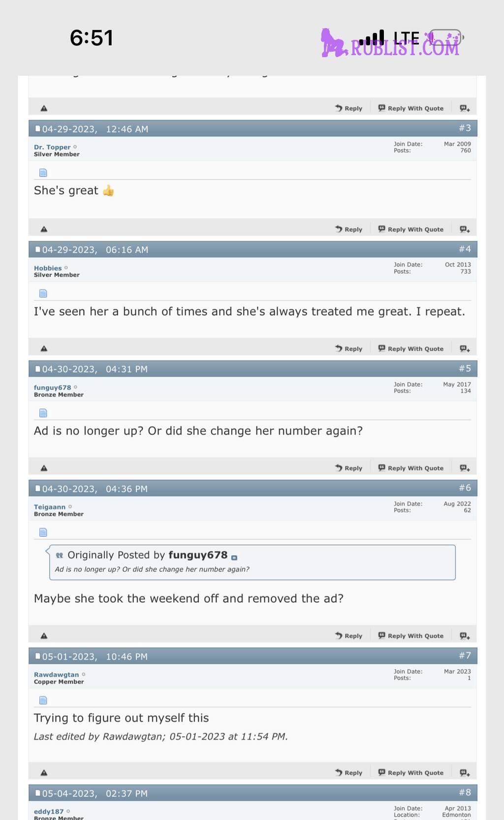Open post permalink #7
The image size is (504, 820).
tap(465, 656)
